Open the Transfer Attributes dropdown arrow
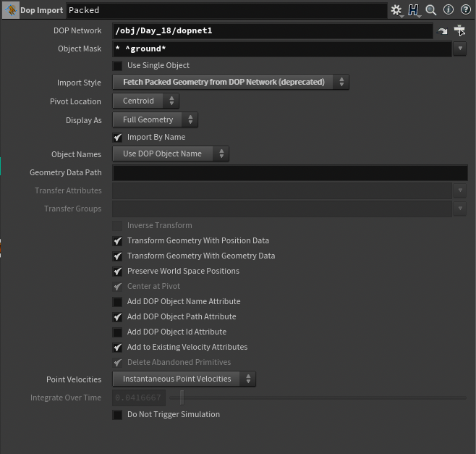Screen dimensions: 476x454 [x=460, y=190]
